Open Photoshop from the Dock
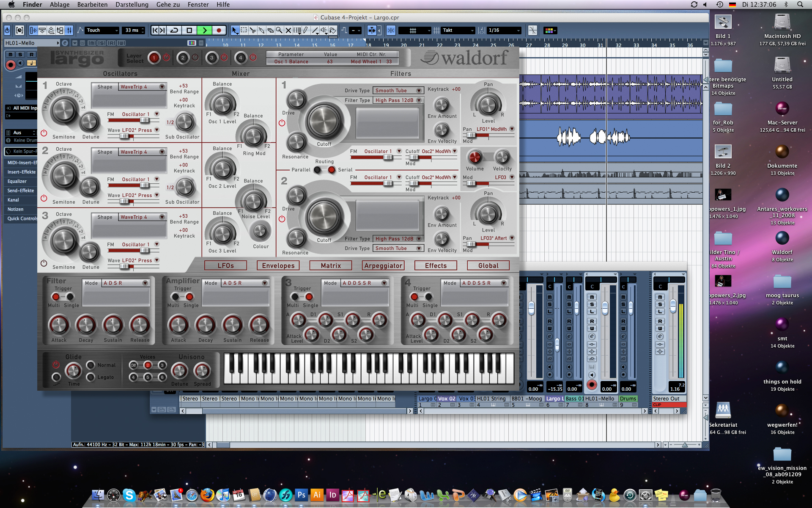Screen dimensions: 812x508 point(301,494)
